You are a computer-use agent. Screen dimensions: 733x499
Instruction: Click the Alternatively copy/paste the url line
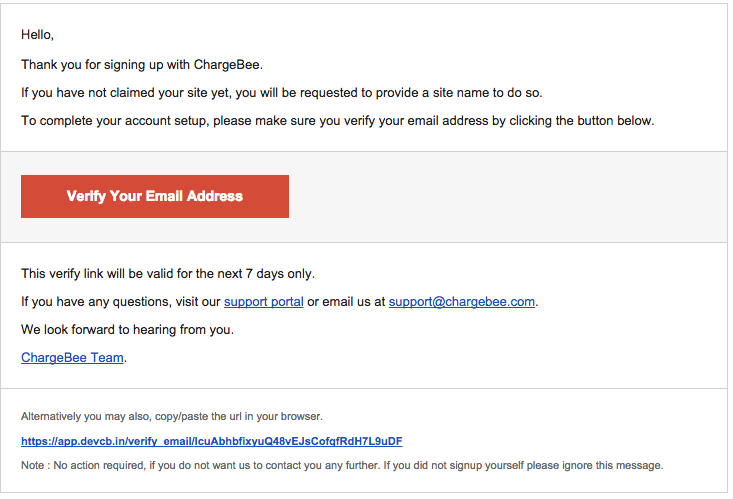coord(172,416)
